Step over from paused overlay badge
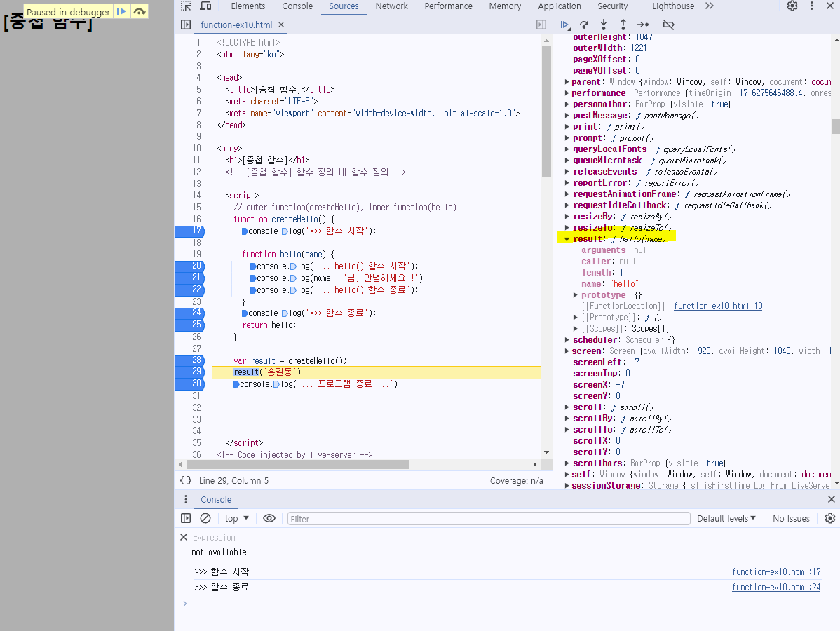 140,11
